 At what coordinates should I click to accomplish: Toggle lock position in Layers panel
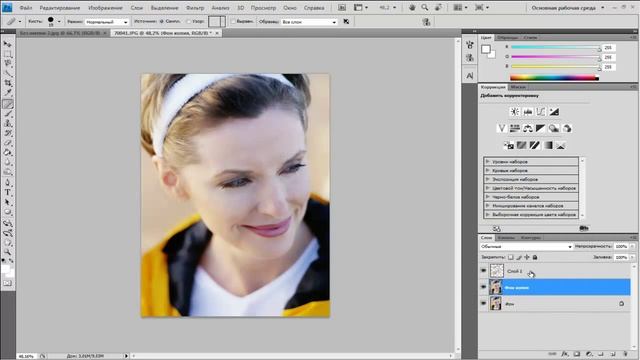(527, 257)
